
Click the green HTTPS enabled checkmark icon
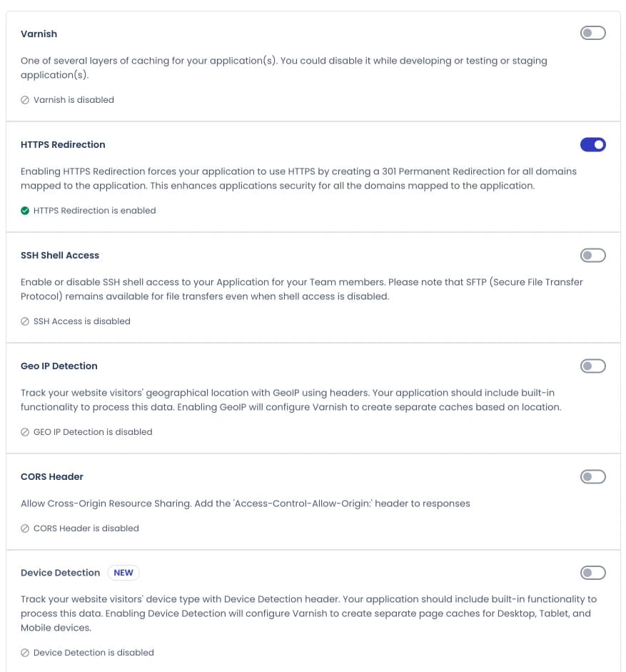pos(25,211)
